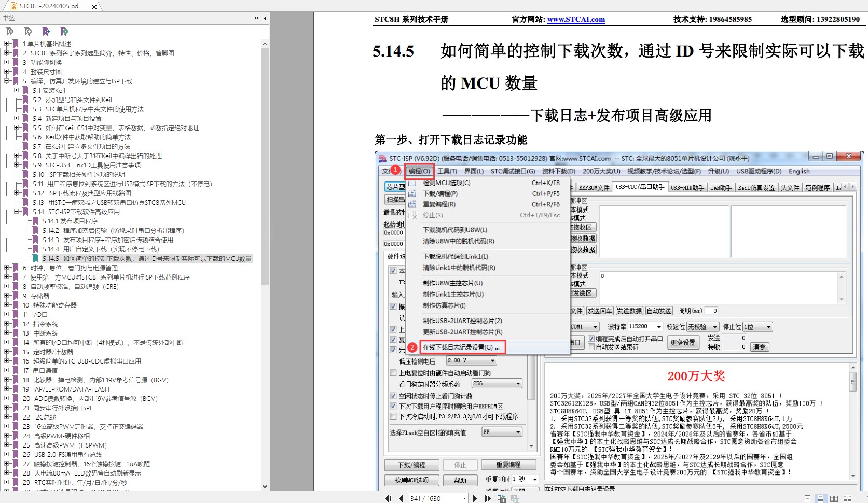Click the icon next to 重复编程(R) in STC-ISP menu
This screenshot has width=868, height=503.
pyautogui.click(x=412, y=204)
